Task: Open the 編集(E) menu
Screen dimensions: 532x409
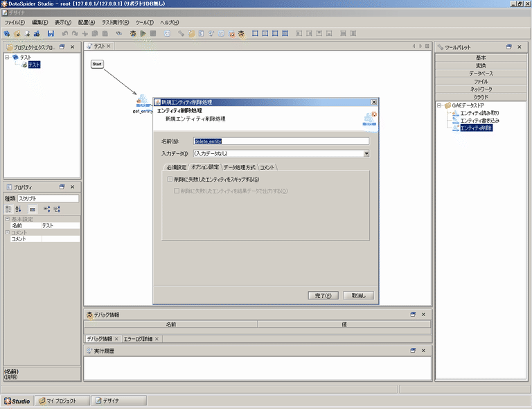Action: tap(40, 22)
